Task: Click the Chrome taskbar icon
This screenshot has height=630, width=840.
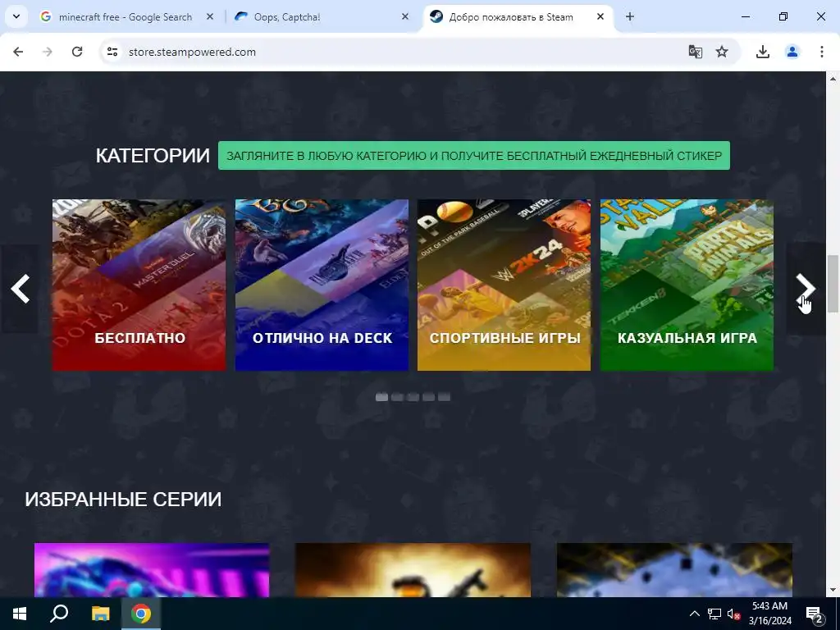Action: tap(141, 614)
